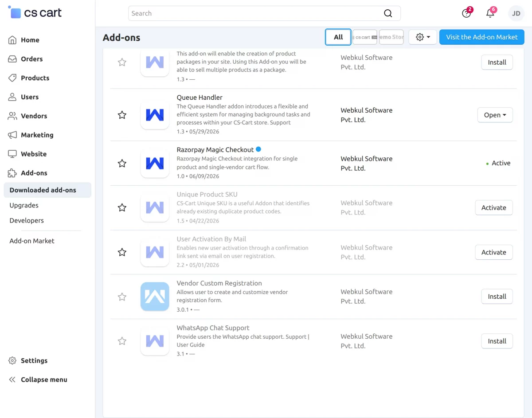Click the WhatsApp Chat Support logo

coord(155,341)
